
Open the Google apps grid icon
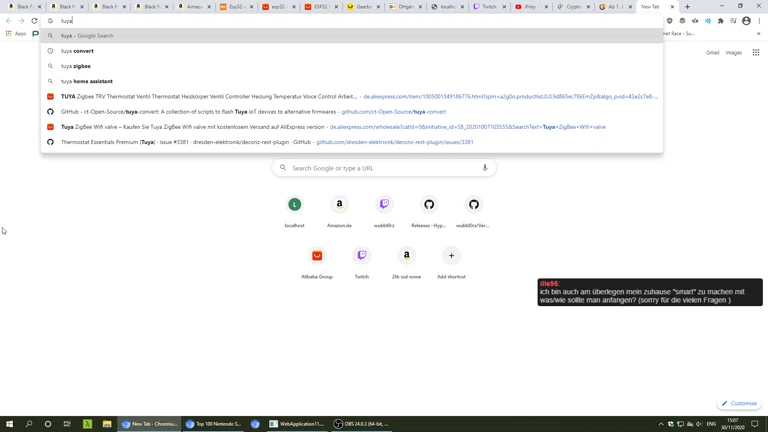(756, 52)
